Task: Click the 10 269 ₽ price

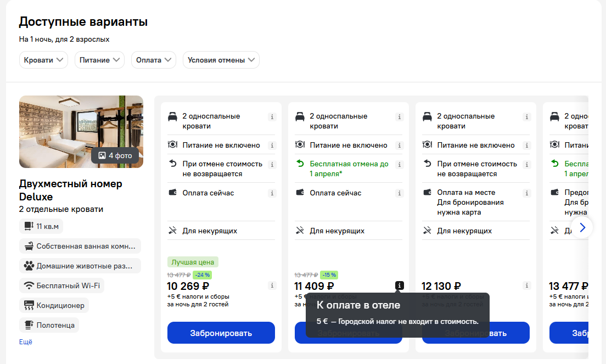Action: (x=188, y=287)
